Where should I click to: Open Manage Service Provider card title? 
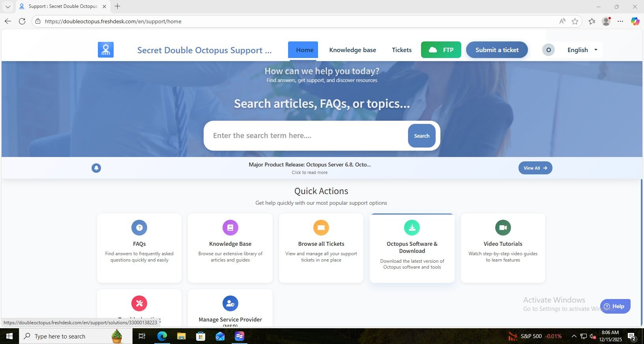coord(230,322)
